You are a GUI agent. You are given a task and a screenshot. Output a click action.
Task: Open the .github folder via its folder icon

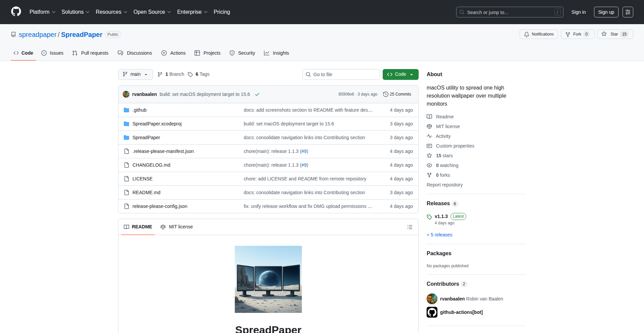click(x=126, y=110)
